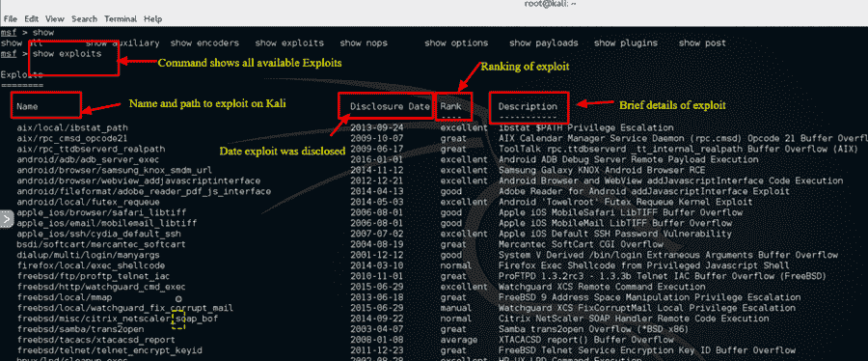The width and height of the screenshot is (868, 361).
Task: Select freebsd/http/watchguard_cmd_exec exploit name
Action: coord(101,287)
